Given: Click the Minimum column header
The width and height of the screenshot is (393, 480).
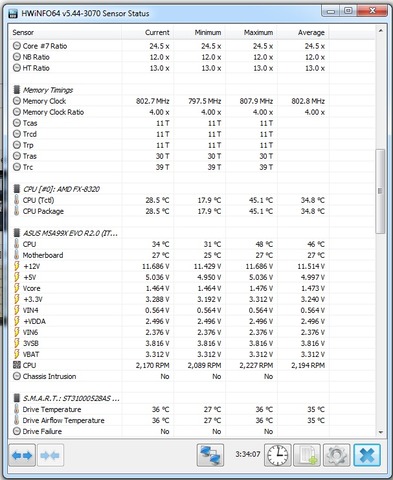Looking at the screenshot, I should pos(200,32).
